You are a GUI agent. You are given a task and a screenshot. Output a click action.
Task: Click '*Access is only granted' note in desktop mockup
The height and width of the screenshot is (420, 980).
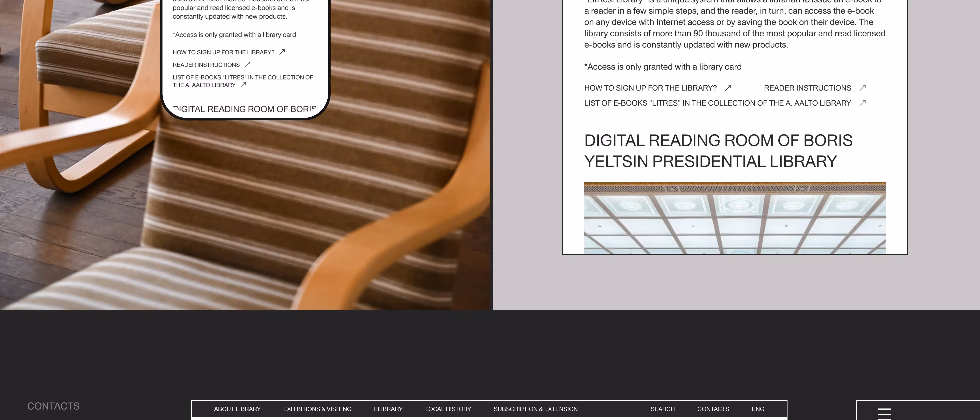pos(663,67)
